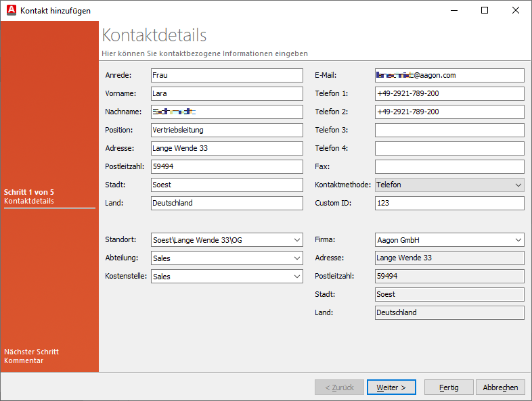
Task: Expand the Standort dropdown list
Action: (297, 239)
